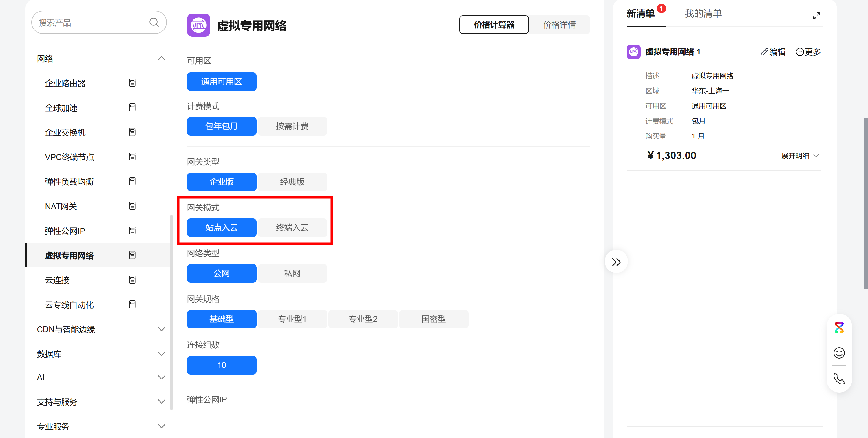Expand the CDN与智能边缘 category
This screenshot has width=868, height=438.
pos(161,329)
